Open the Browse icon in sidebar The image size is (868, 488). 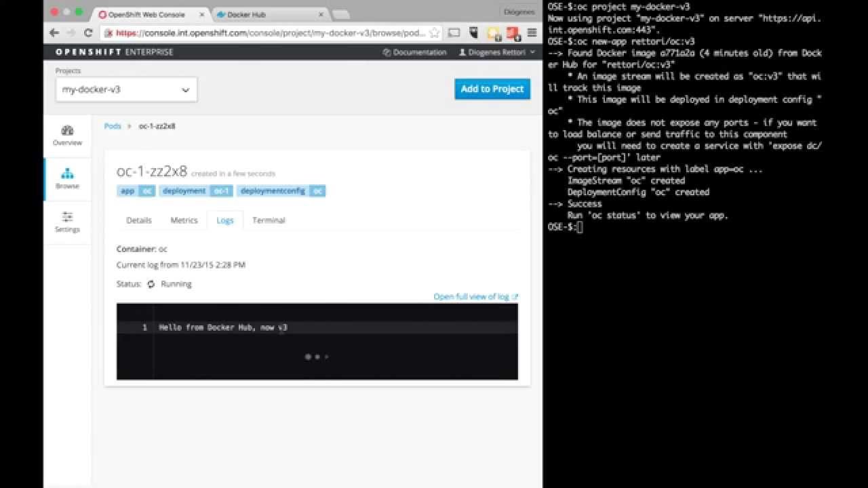67,174
